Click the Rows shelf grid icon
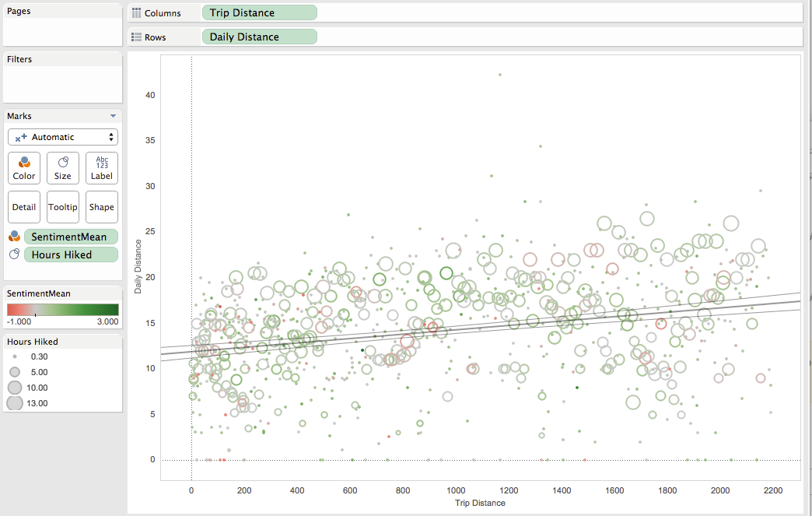This screenshot has width=812, height=516. (x=136, y=37)
